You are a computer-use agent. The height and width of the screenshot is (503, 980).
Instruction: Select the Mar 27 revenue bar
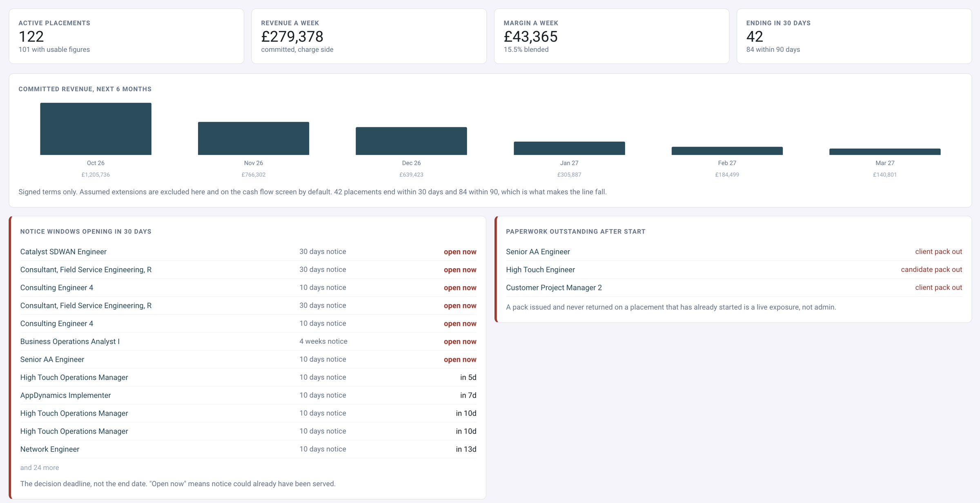pyautogui.click(x=885, y=151)
